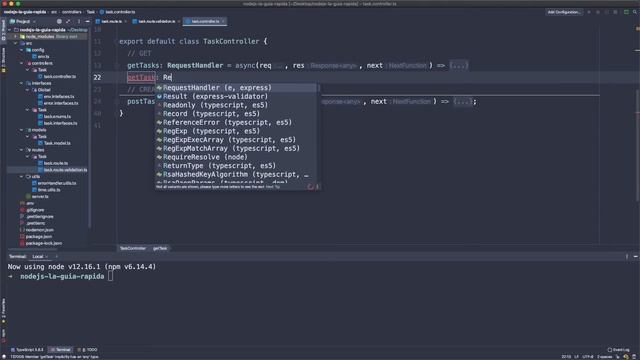Switch to task.route.ts editor tab
The width and height of the screenshot is (640, 360).
[111, 21]
